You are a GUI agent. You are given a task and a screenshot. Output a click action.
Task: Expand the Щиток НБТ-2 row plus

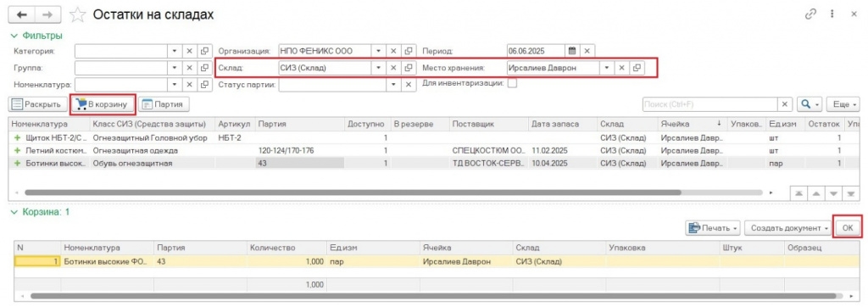[17, 137]
